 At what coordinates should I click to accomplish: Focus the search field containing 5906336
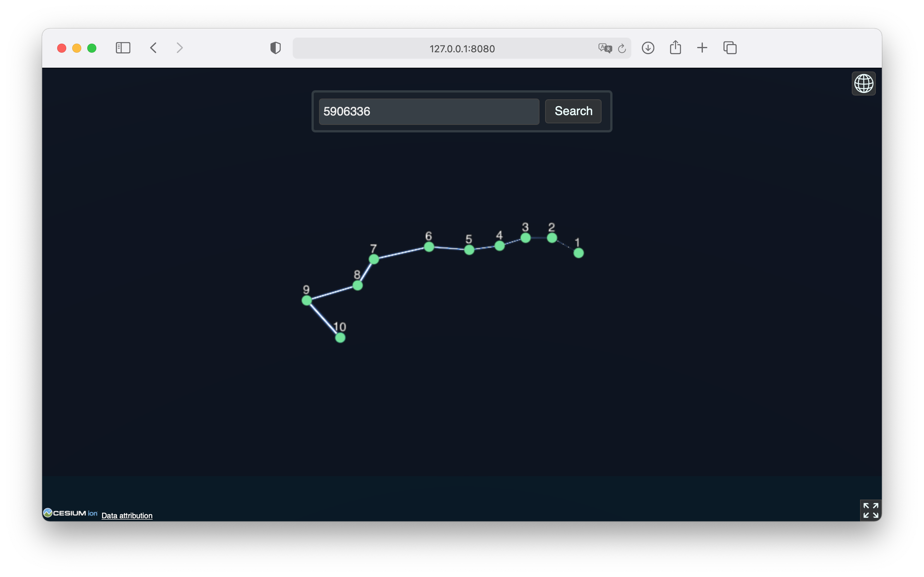pyautogui.click(x=429, y=111)
